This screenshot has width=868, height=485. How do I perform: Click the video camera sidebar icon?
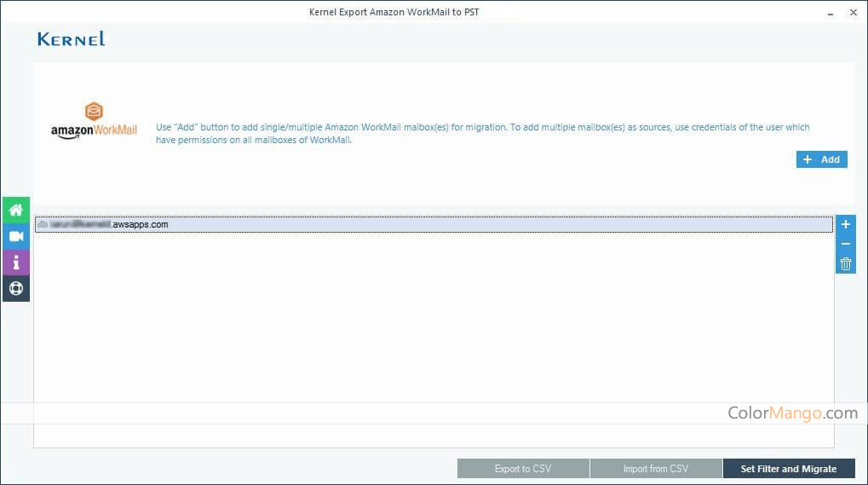(15, 236)
